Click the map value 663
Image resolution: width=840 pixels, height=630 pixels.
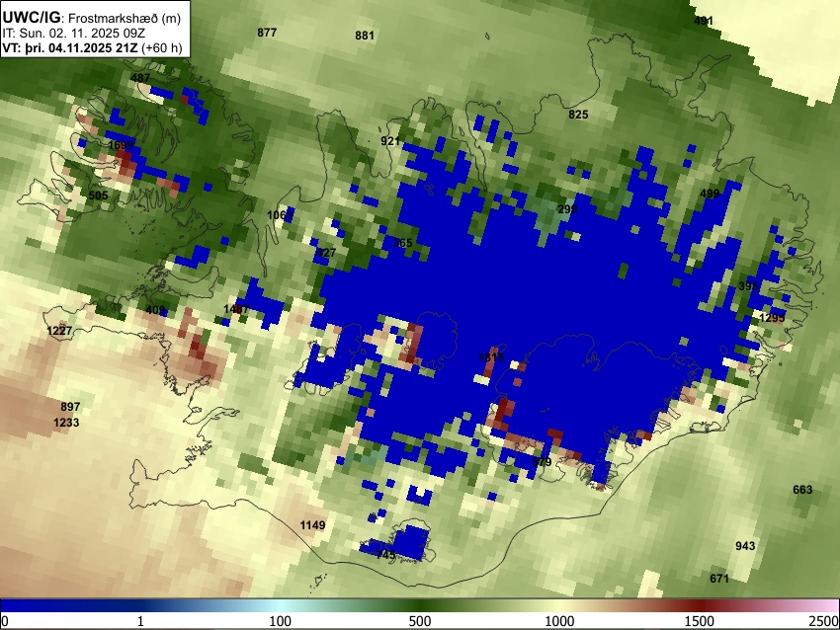(x=802, y=489)
